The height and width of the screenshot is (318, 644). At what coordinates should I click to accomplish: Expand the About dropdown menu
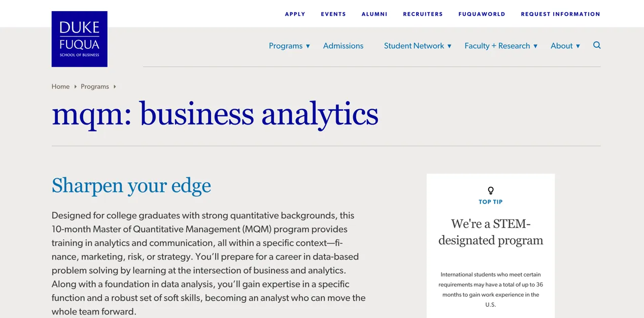point(565,46)
